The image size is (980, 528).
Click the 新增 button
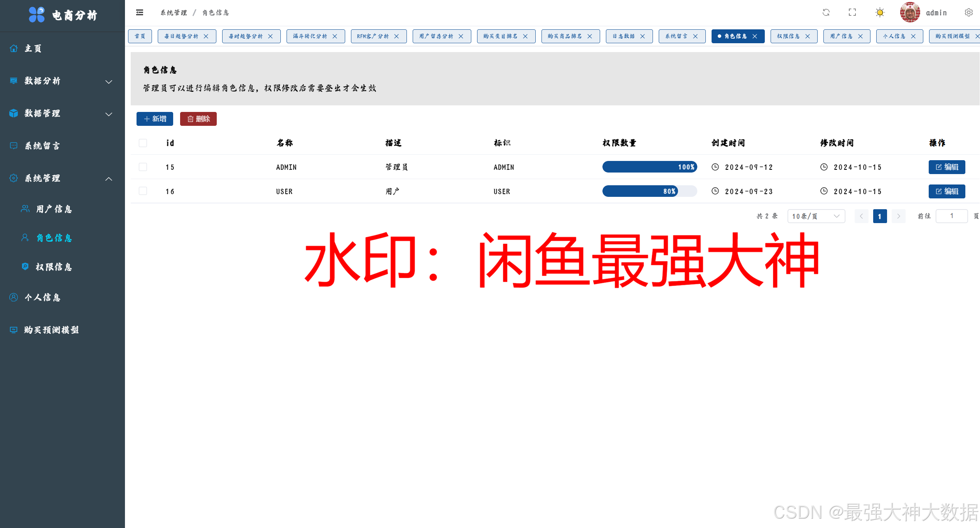click(x=155, y=118)
